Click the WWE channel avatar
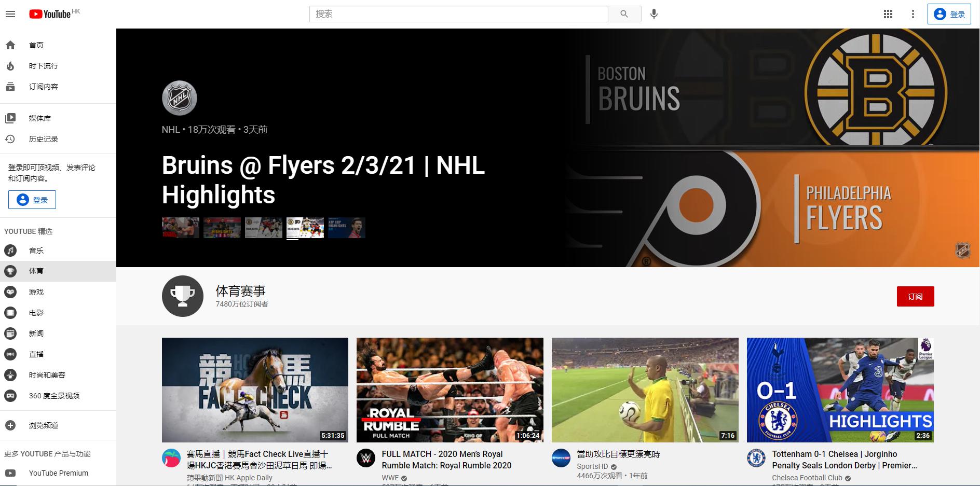 pyautogui.click(x=366, y=458)
